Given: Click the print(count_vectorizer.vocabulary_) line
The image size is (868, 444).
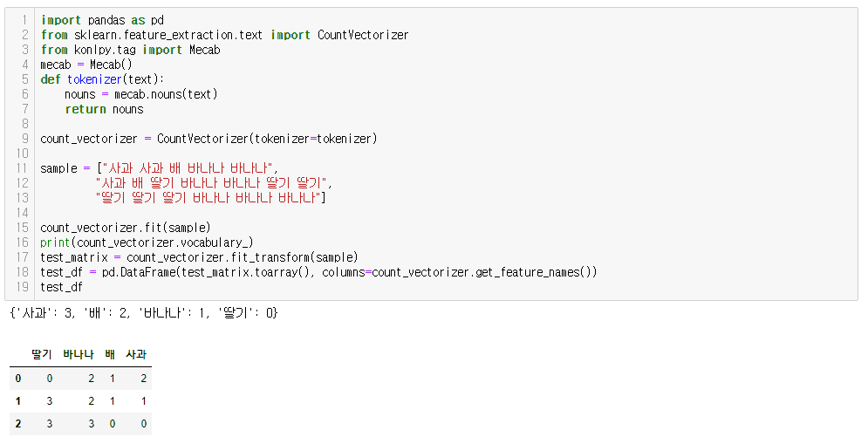Looking at the screenshot, I should [x=147, y=242].
